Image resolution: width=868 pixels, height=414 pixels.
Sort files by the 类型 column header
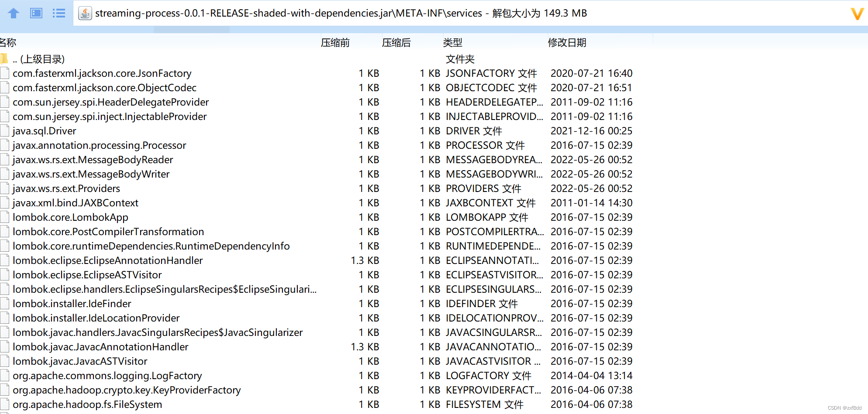pos(453,42)
